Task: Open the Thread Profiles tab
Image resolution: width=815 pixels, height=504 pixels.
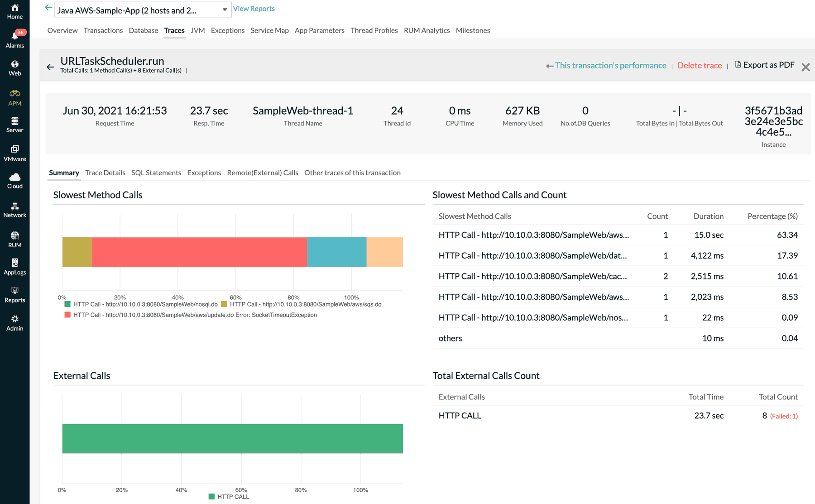Action: (374, 30)
